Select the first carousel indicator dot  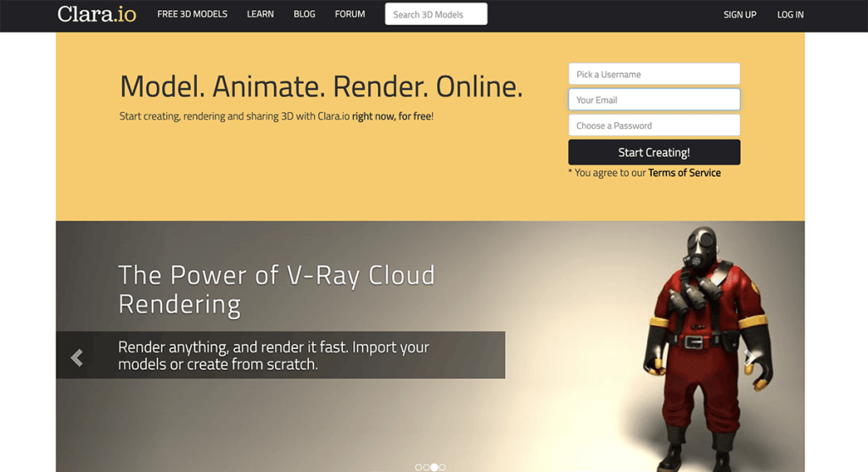coord(418,467)
